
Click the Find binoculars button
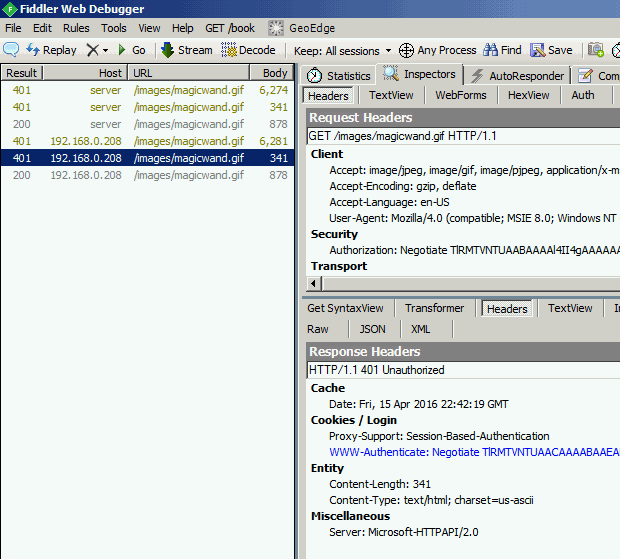point(503,50)
